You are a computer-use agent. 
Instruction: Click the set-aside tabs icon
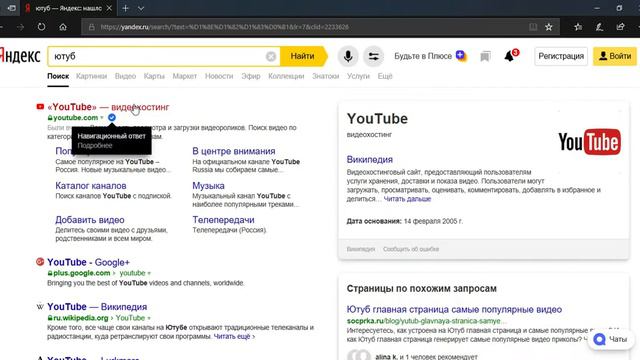tap(11, 8)
